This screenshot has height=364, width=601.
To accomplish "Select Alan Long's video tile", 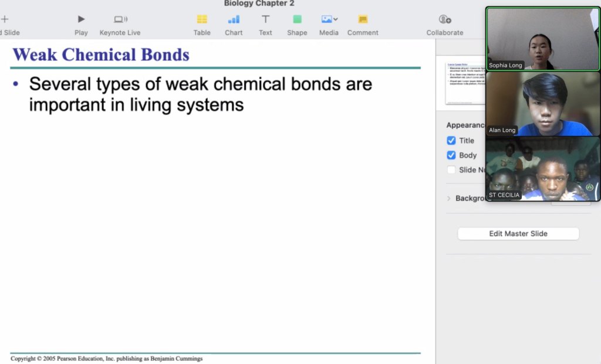I will [543, 104].
